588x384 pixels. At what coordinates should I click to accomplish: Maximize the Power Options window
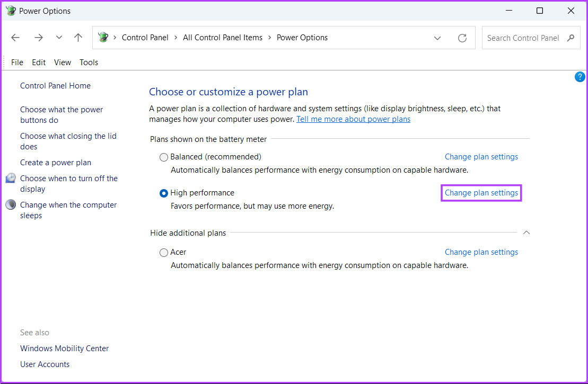[540, 11]
